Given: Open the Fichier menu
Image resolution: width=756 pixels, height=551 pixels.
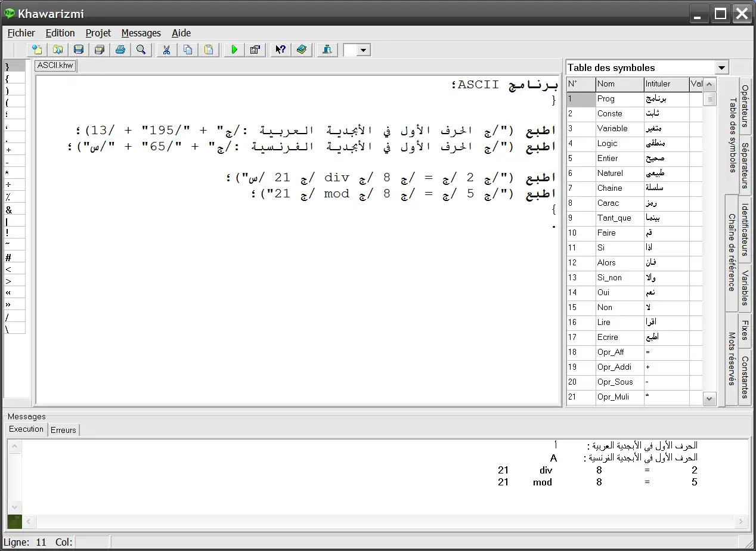Looking at the screenshot, I should [21, 33].
